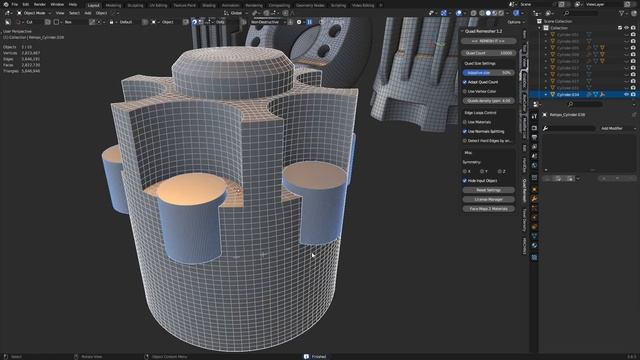Hide Cylinder.034 with its eye icon
640x360 pixels.
[627, 95]
